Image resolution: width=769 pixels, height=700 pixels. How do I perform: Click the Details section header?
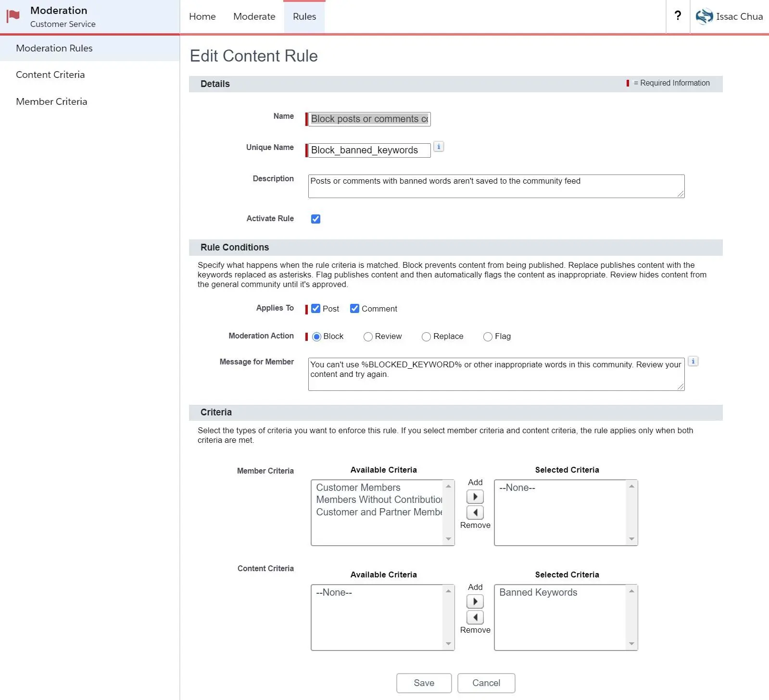pyautogui.click(x=455, y=84)
